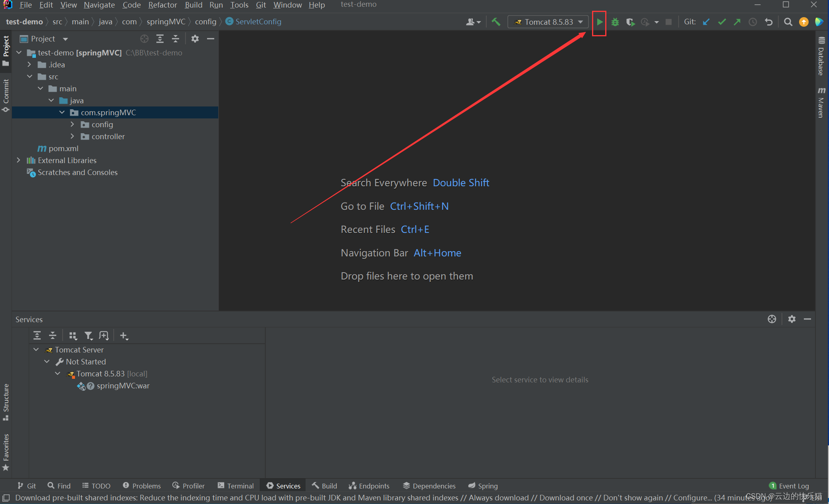Viewport: 829px width, 504px height.
Task: Expand the config package folder
Action: tap(72, 124)
